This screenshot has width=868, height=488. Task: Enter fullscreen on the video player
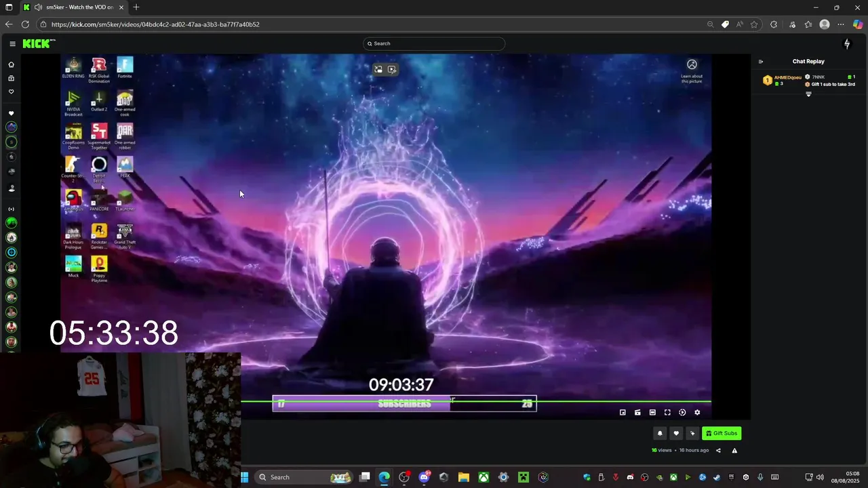pyautogui.click(x=667, y=412)
